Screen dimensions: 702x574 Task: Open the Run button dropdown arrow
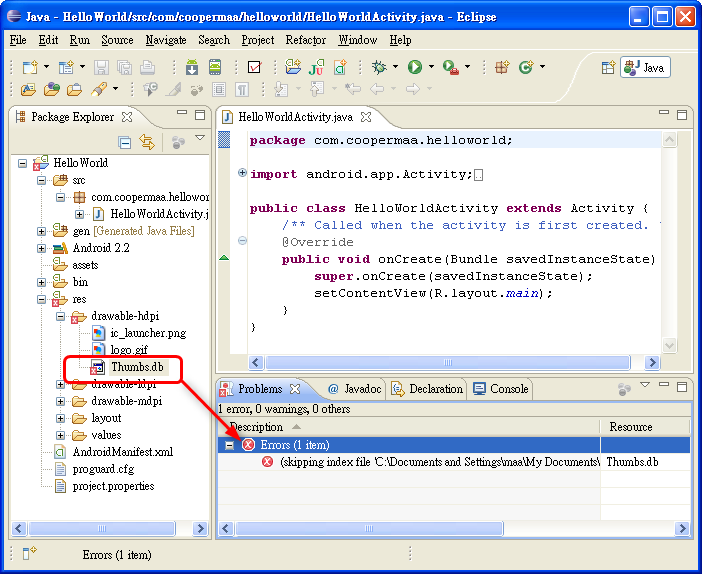coord(432,67)
